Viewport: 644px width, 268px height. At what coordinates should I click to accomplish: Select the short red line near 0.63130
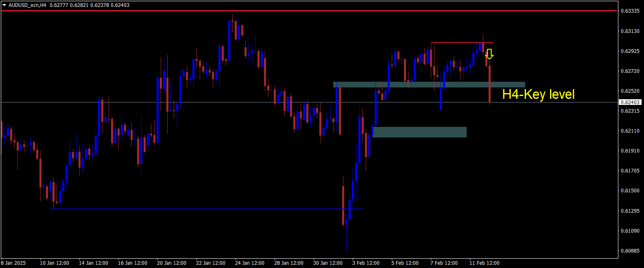tap(462, 43)
